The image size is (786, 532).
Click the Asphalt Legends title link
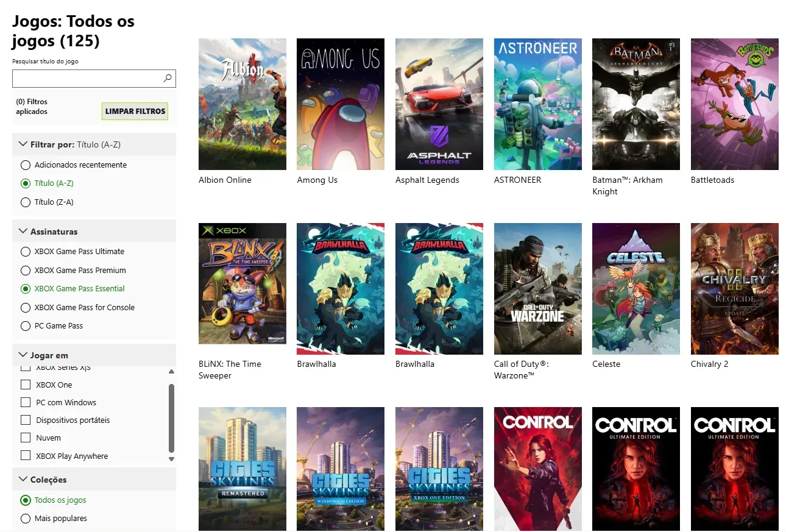(427, 180)
